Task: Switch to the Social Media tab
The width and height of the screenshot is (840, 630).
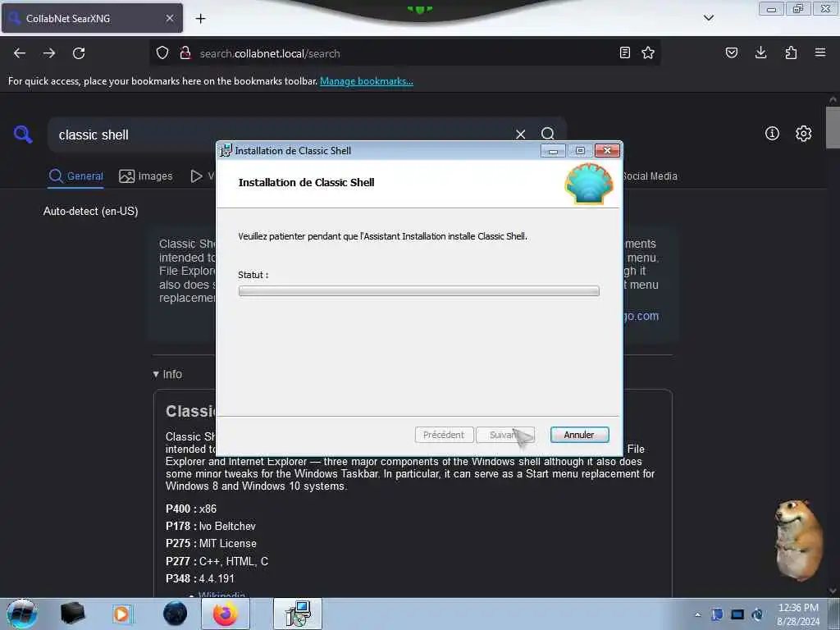Action: point(650,176)
